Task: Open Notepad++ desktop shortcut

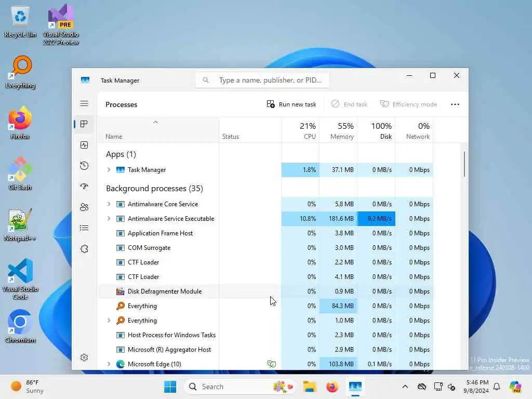Action: (20, 224)
